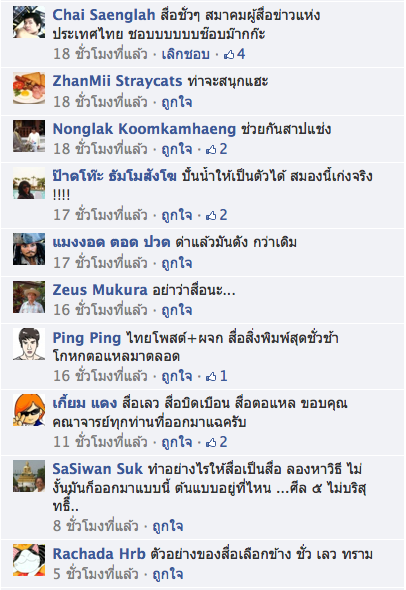
Task: Open the profile of Nonglak Koomkamhaeng
Action: pos(144,129)
